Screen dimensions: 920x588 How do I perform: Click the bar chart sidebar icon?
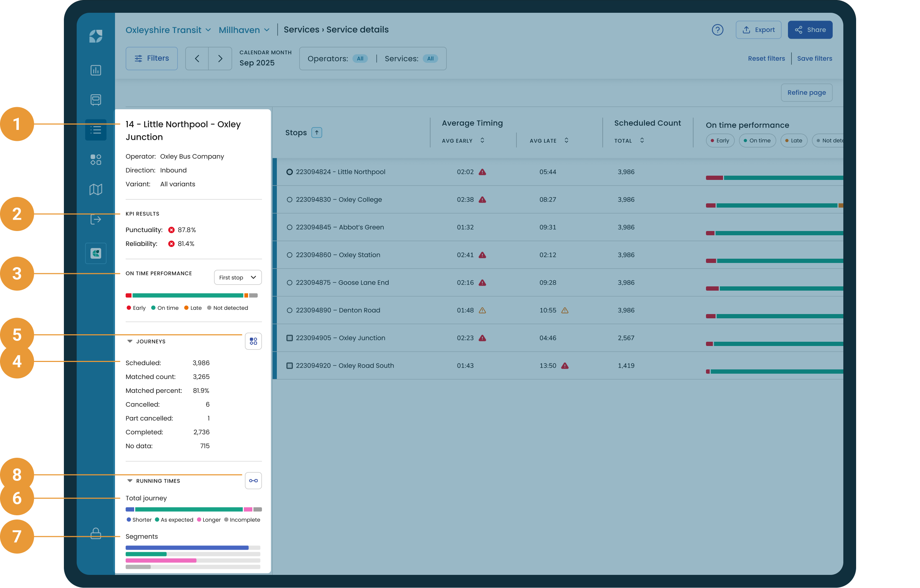(95, 70)
